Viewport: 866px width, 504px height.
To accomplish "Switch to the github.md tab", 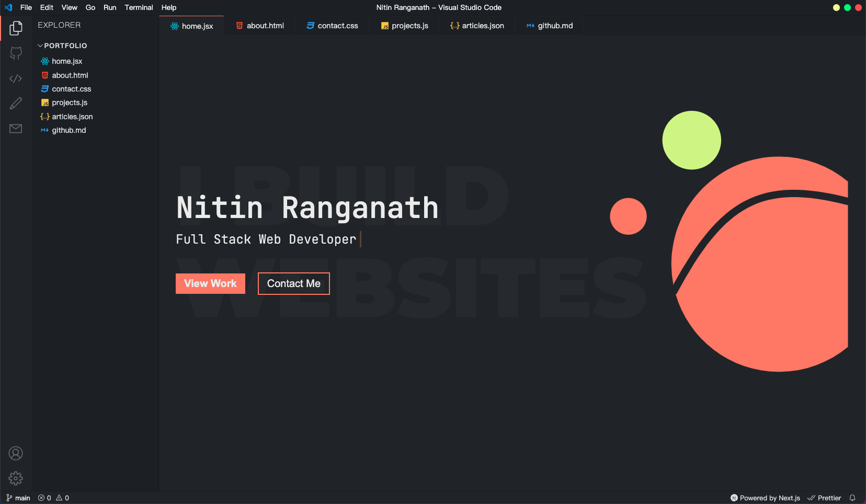I will tap(549, 26).
